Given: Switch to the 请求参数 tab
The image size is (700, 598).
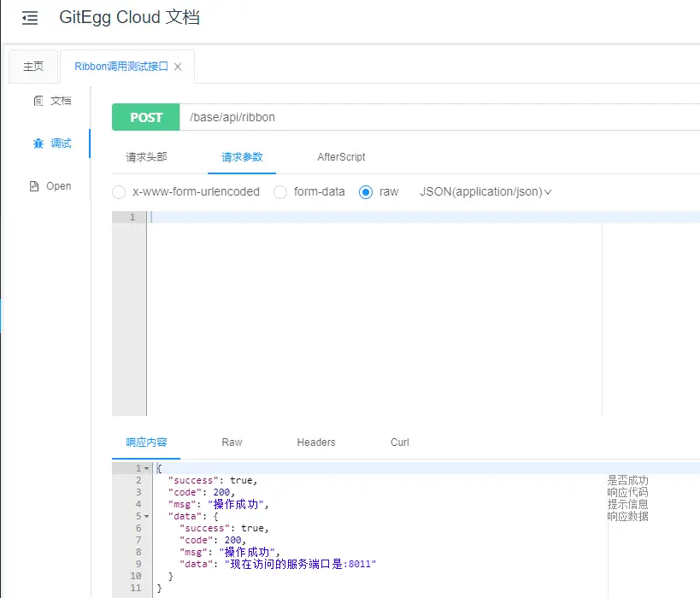Looking at the screenshot, I should tap(242, 157).
